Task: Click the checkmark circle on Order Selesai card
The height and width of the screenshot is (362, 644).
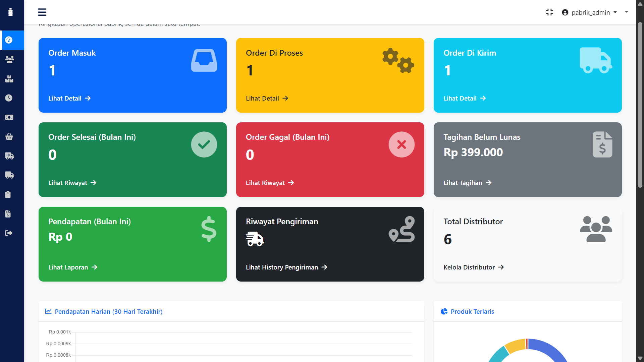Action: (204, 144)
